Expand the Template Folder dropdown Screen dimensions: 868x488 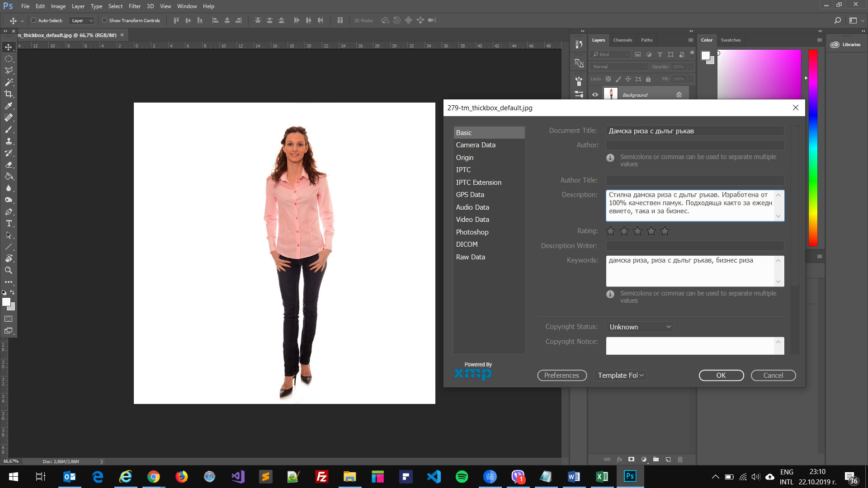point(620,375)
